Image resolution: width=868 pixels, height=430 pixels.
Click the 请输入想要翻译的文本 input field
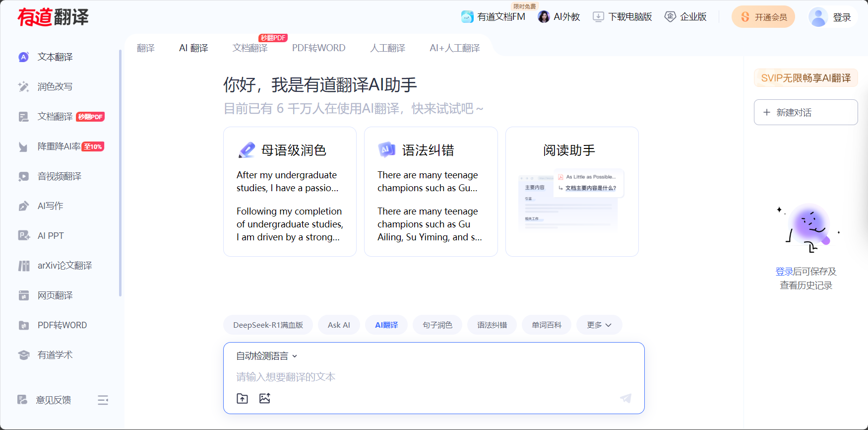(x=434, y=377)
